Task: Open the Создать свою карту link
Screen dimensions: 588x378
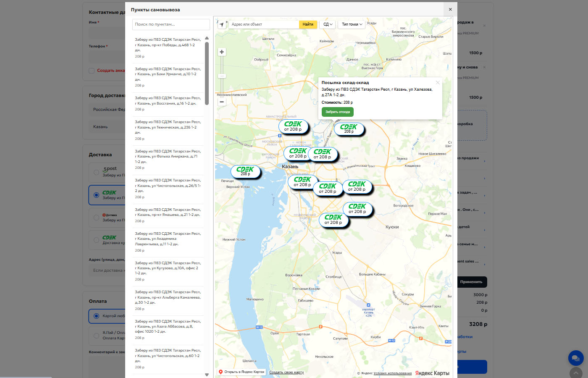Action: pos(286,373)
